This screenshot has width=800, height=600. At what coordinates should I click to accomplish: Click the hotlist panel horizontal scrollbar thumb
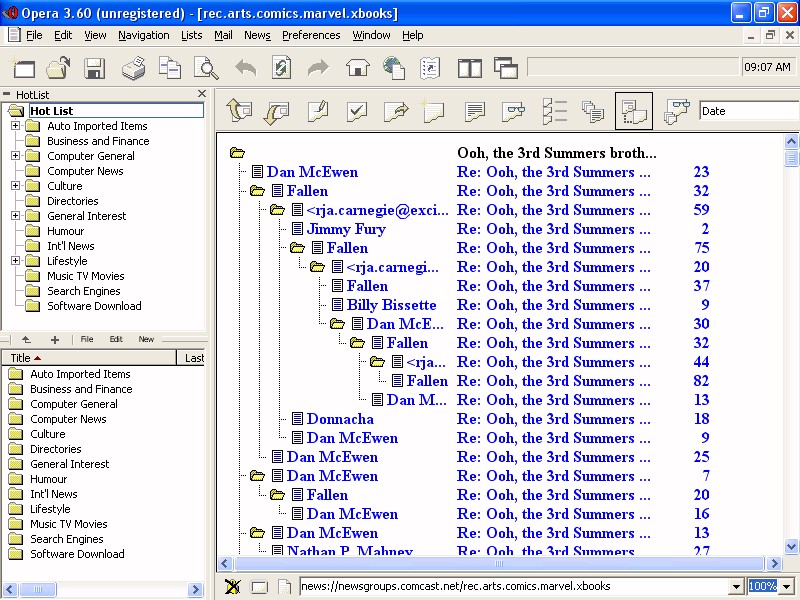38,590
